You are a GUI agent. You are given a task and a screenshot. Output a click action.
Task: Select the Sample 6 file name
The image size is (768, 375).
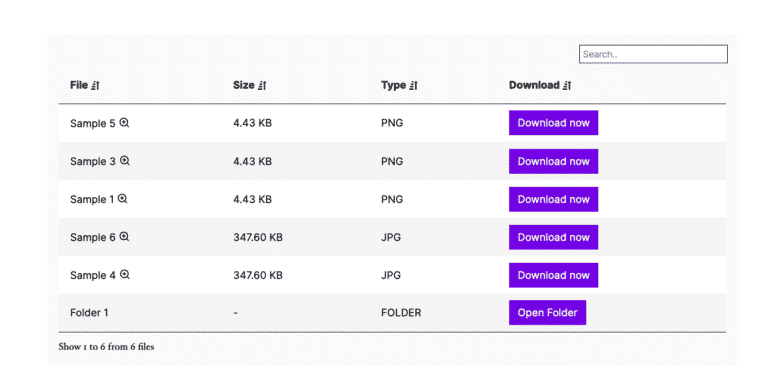pyautogui.click(x=93, y=237)
